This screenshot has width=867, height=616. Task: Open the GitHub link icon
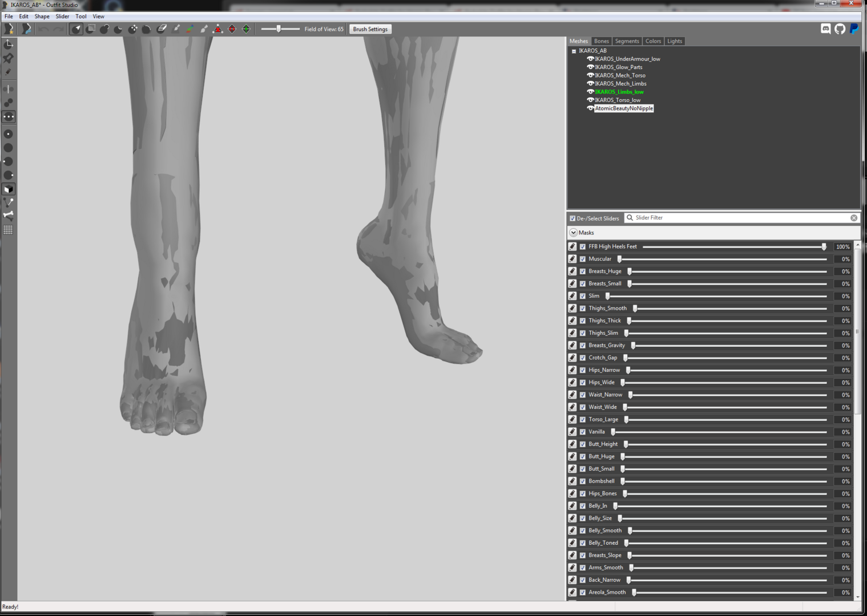(x=840, y=29)
